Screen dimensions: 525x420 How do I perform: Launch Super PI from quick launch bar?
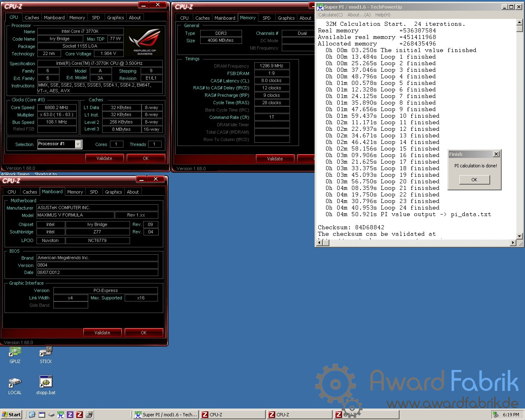tap(60, 415)
